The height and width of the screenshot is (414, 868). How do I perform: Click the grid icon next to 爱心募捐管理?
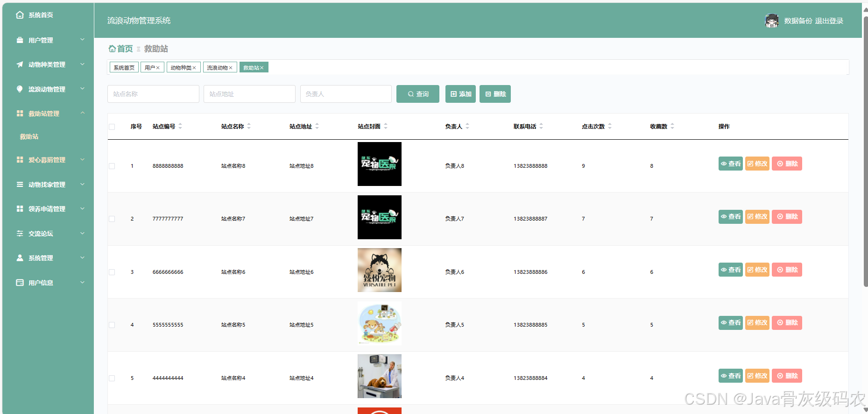[x=20, y=160]
